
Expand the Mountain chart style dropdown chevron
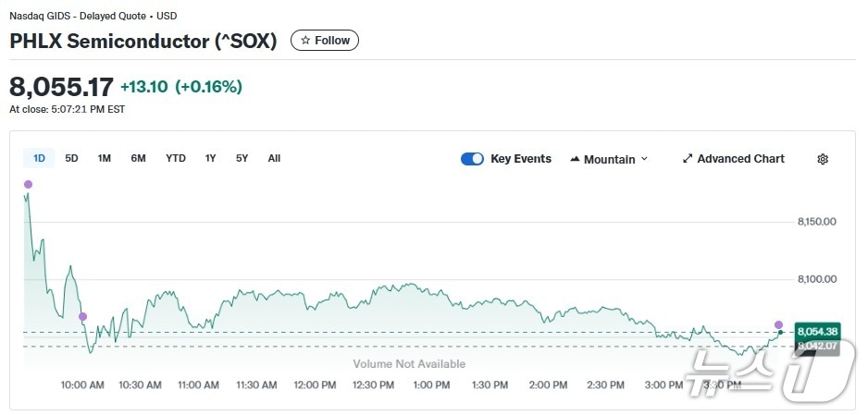(x=644, y=159)
